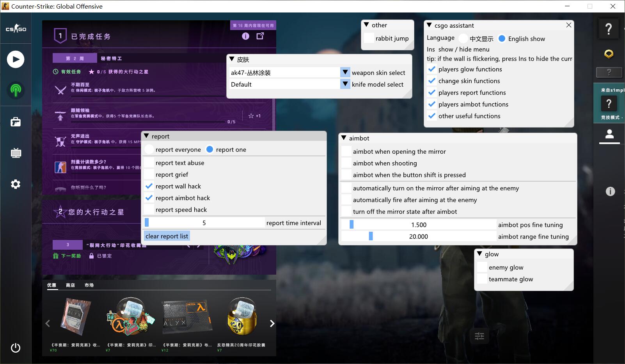Switch to 商店 store tab
Viewport: 625px width, 364px height.
click(x=70, y=285)
